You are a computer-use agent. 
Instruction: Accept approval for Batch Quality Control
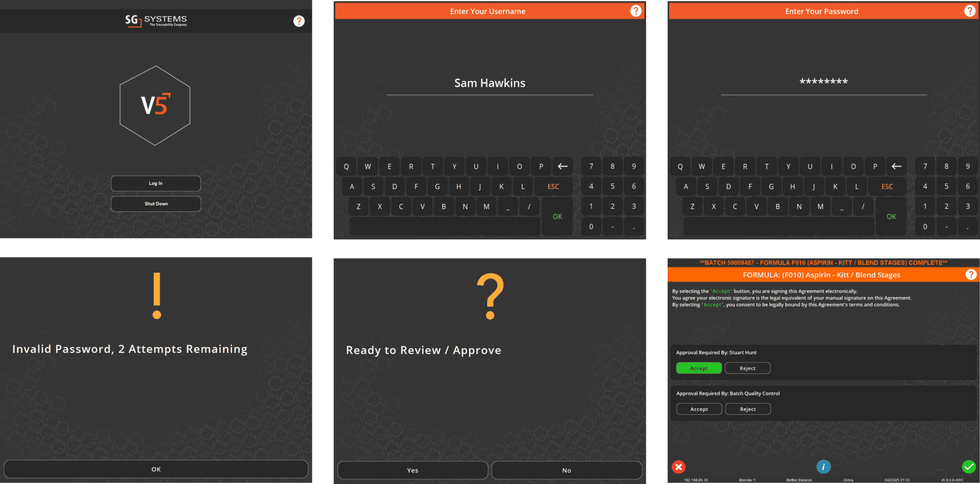point(699,409)
